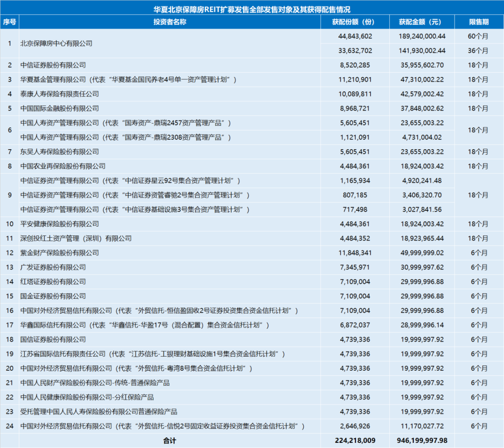
Task: Click total amount 946,199,997.98
Action: coord(422,441)
